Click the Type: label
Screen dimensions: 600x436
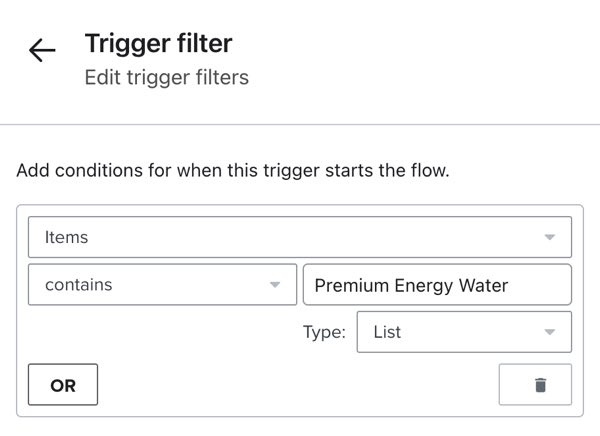click(325, 332)
